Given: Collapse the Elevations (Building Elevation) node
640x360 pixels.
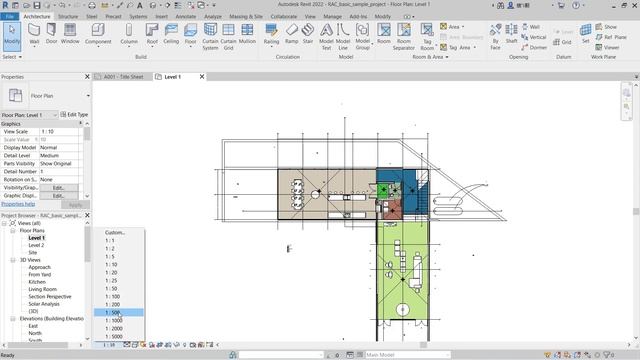Looking at the screenshot, I should [x=13, y=319].
